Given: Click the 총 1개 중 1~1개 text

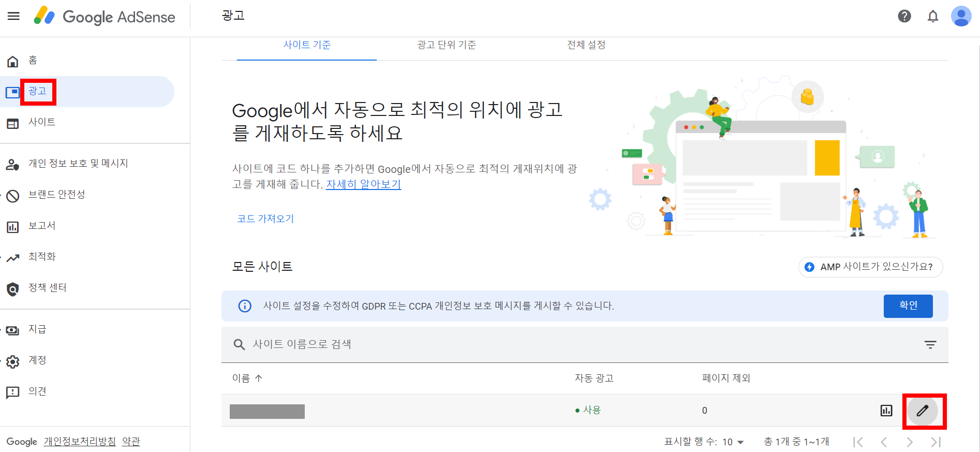Looking at the screenshot, I should 796,442.
